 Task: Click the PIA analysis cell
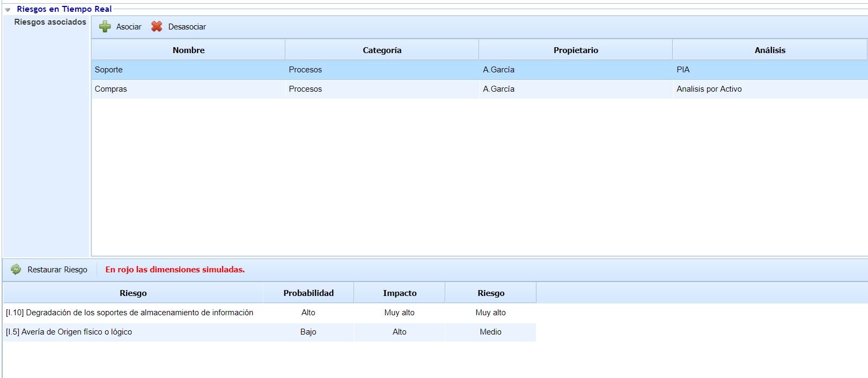pyautogui.click(x=683, y=70)
